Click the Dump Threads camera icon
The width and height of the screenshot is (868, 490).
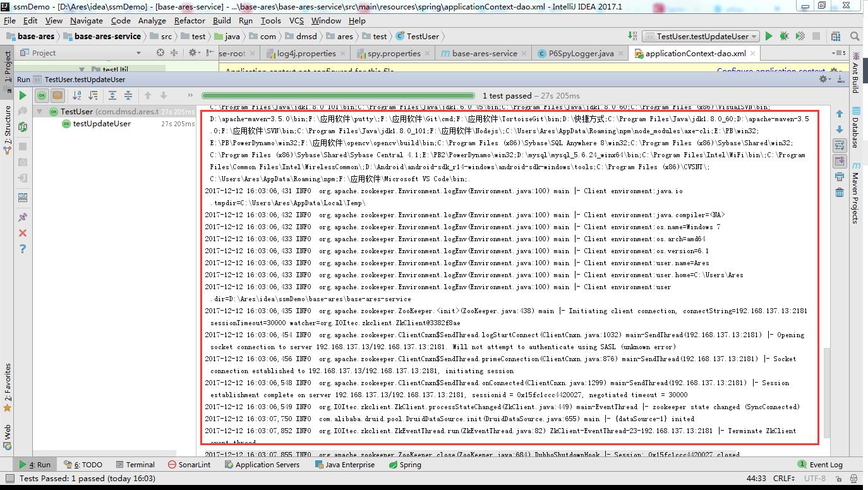point(23,162)
